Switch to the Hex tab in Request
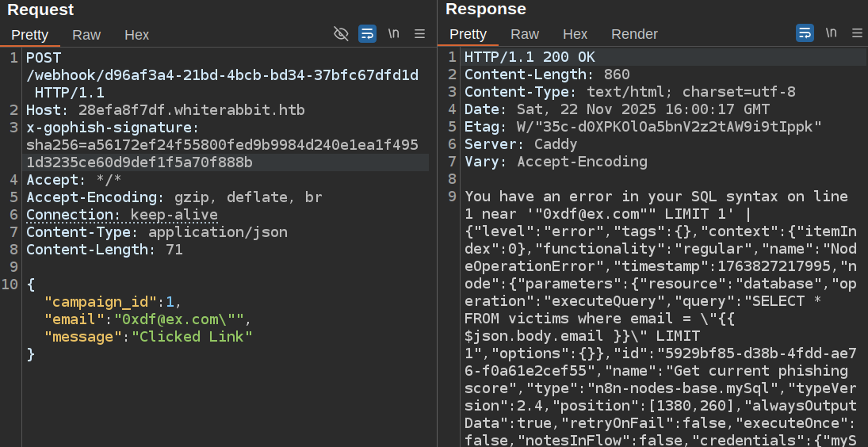Viewport: 868px width, 447px height. pyautogui.click(x=136, y=35)
